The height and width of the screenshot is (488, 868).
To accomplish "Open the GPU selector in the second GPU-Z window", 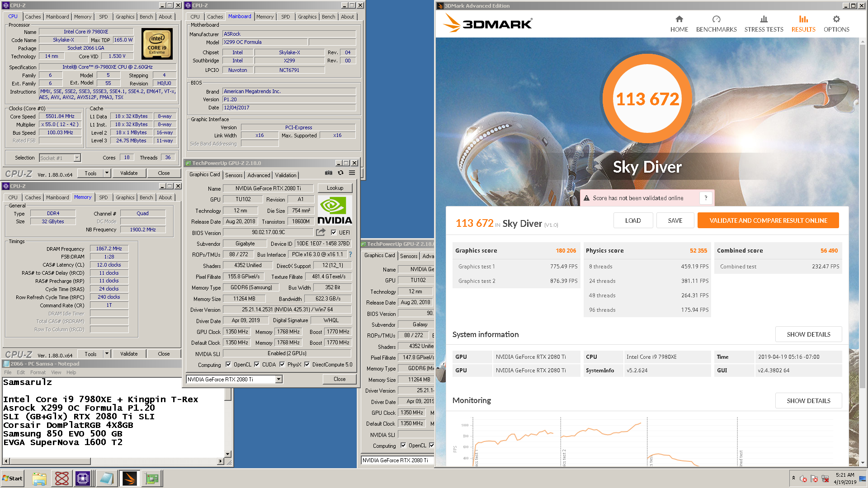I will (x=397, y=460).
